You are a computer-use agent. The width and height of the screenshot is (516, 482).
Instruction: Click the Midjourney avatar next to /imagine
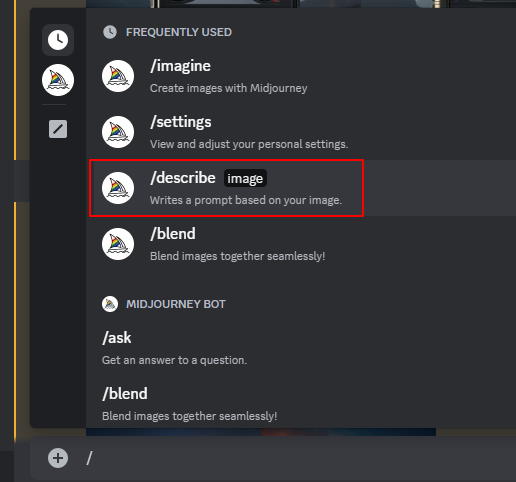click(x=118, y=76)
